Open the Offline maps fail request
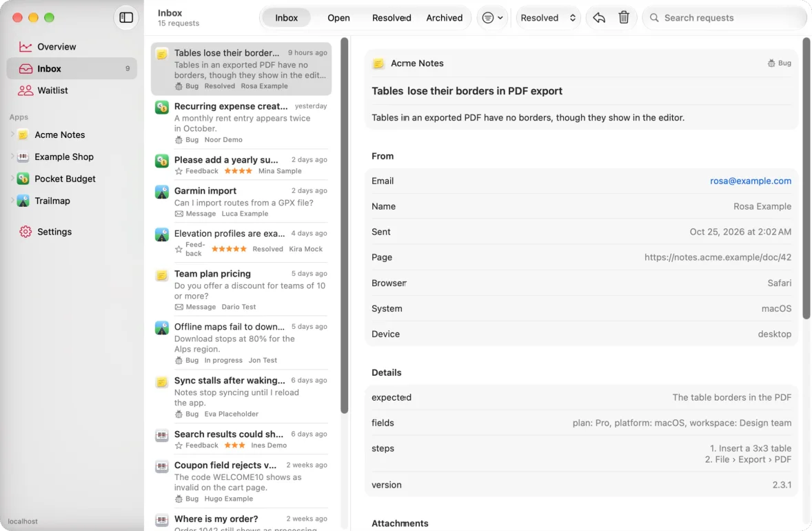The height and width of the screenshot is (531, 812). click(241, 343)
